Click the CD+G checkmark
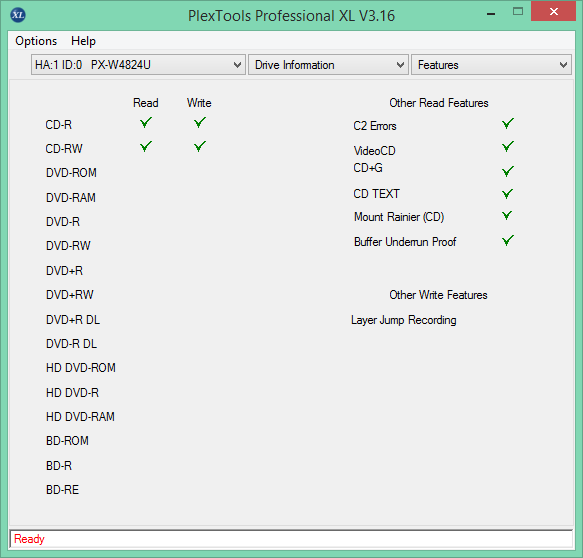583x558 pixels. [x=508, y=171]
